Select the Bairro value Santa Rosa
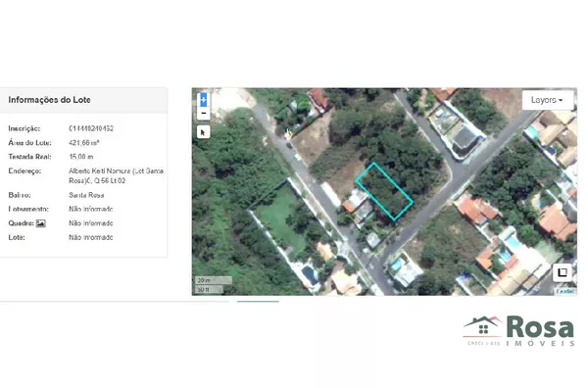This screenshot has width=588, height=388. (86, 195)
